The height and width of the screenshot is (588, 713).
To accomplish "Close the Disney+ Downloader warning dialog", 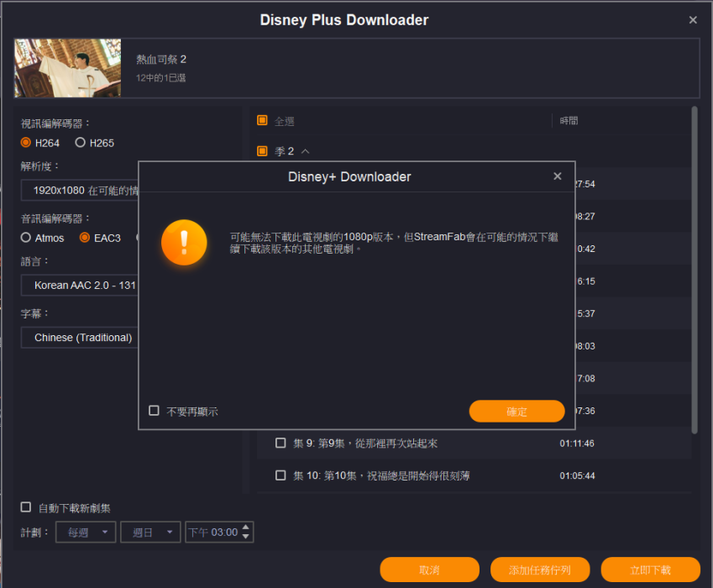I will pos(558,176).
